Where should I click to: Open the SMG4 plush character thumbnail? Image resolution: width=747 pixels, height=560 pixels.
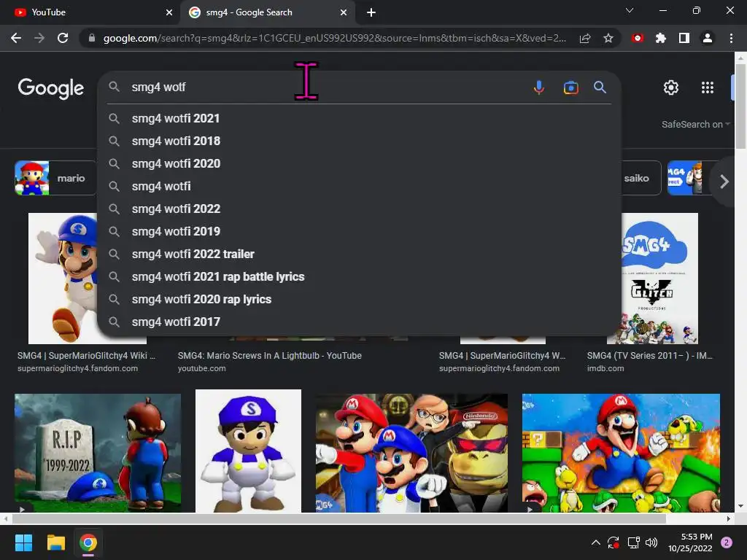pos(248,451)
